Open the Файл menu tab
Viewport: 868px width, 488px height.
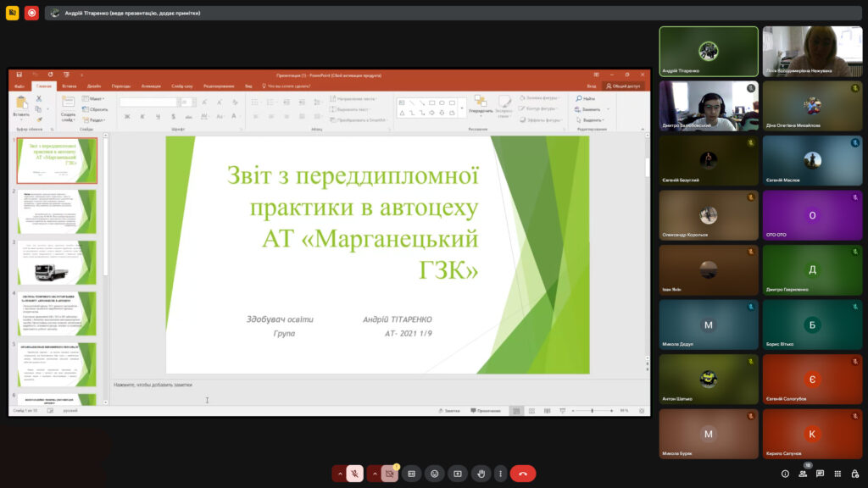(19, 86)
